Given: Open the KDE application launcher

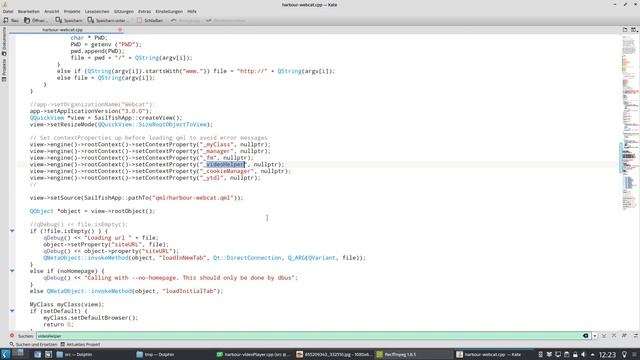Looking at the screenshot, I should 6,354.
